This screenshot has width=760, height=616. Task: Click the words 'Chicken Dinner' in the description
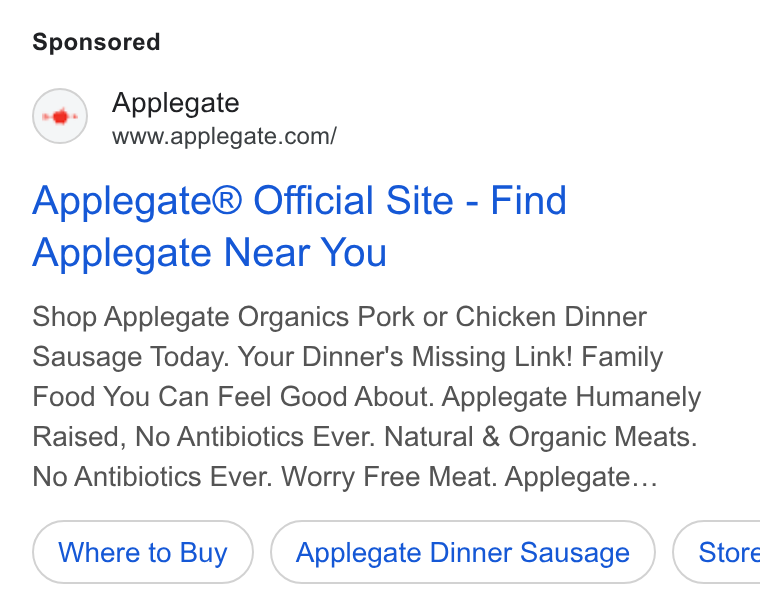(551, 317)
